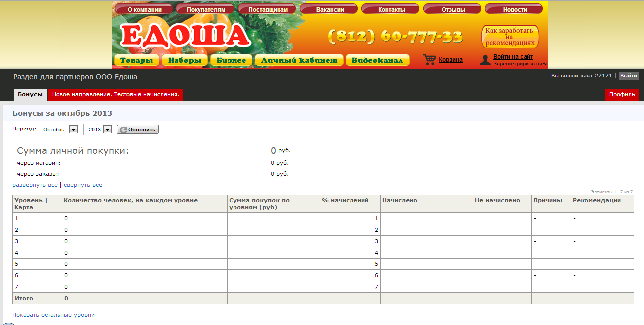Open the shopping cart icon

point(429,60)
